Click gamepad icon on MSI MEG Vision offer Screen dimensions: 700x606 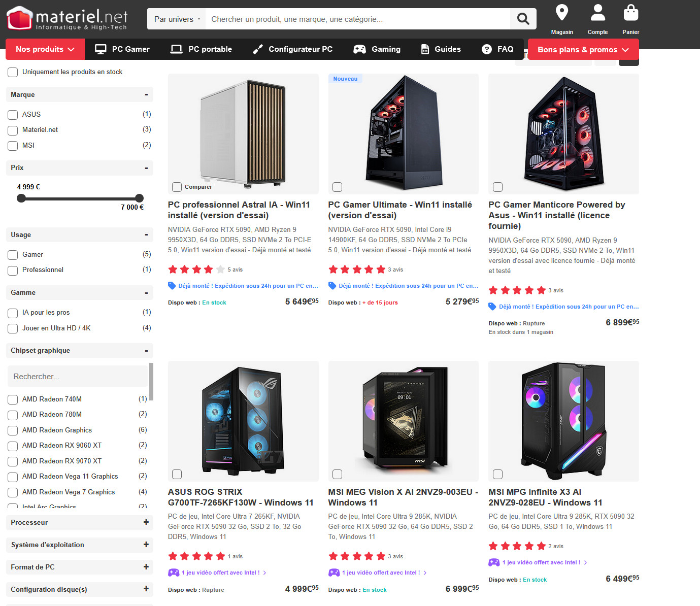[334, 573]
